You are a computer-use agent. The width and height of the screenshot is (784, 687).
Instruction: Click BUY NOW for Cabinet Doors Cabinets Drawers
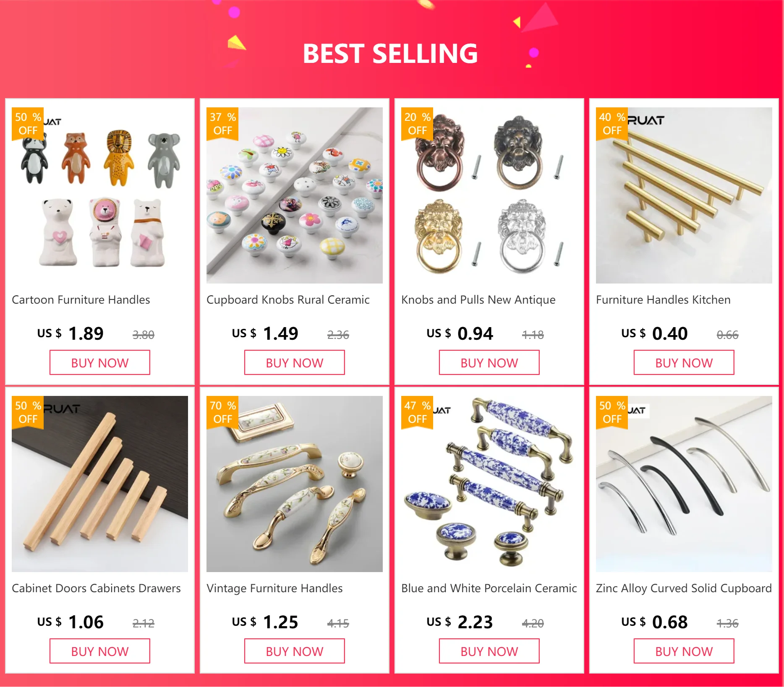tap(100, 651)
